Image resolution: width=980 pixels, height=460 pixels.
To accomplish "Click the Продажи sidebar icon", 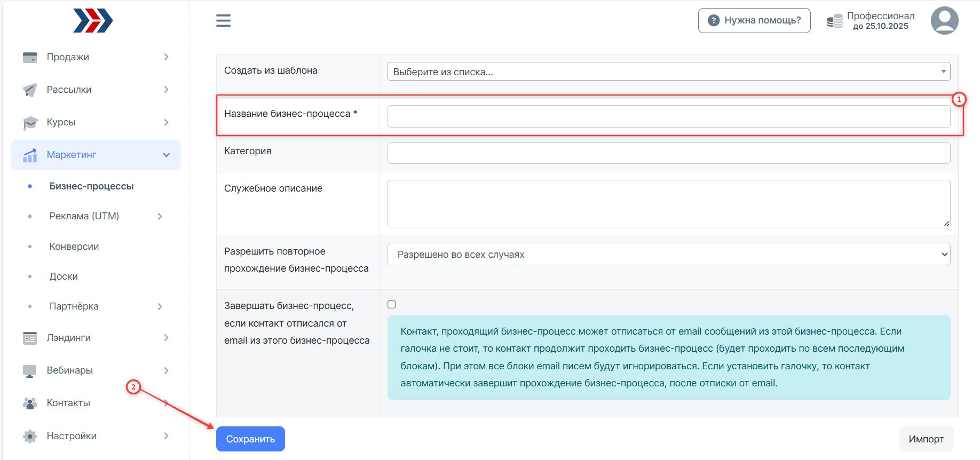I will click(30, 57).
